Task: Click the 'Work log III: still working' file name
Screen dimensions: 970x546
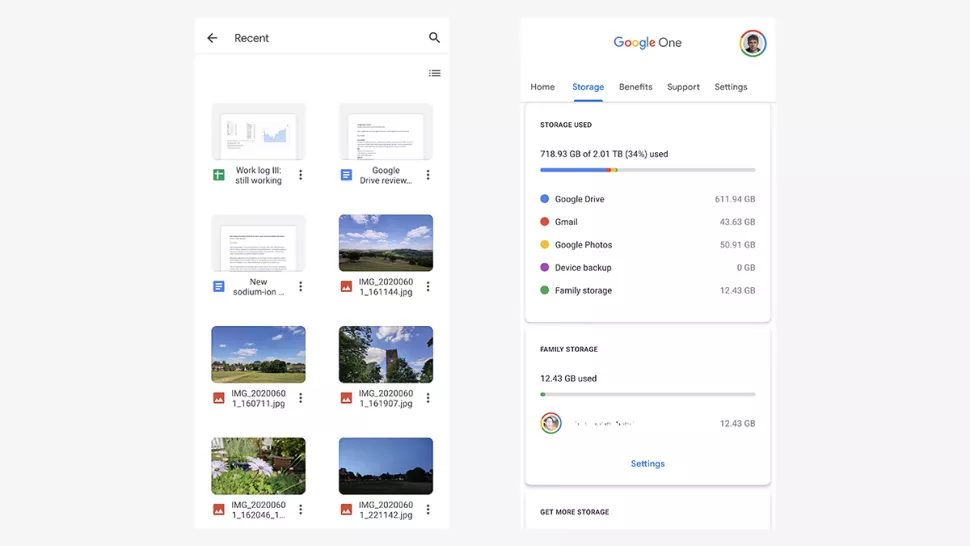Action: coord(259,176)
